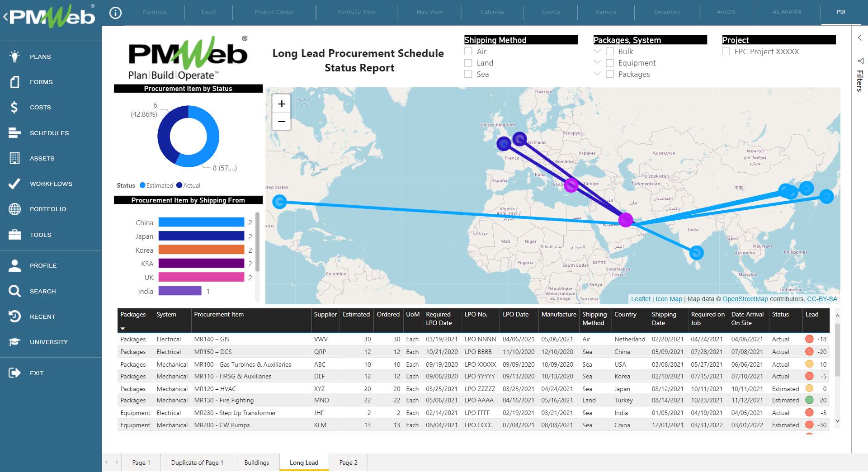Click the sort arrow under Packages column header
Screen dimensions: 868x472
tap(123, 329)
